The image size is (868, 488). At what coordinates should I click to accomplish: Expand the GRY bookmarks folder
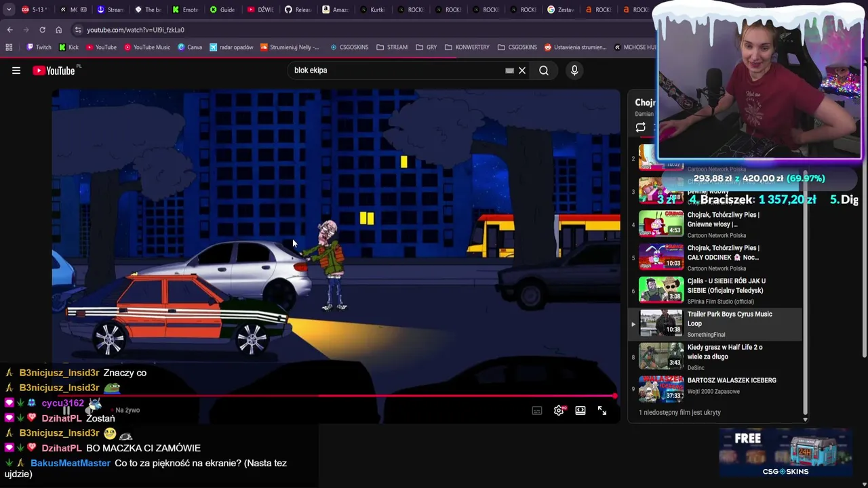pos(426,47)
